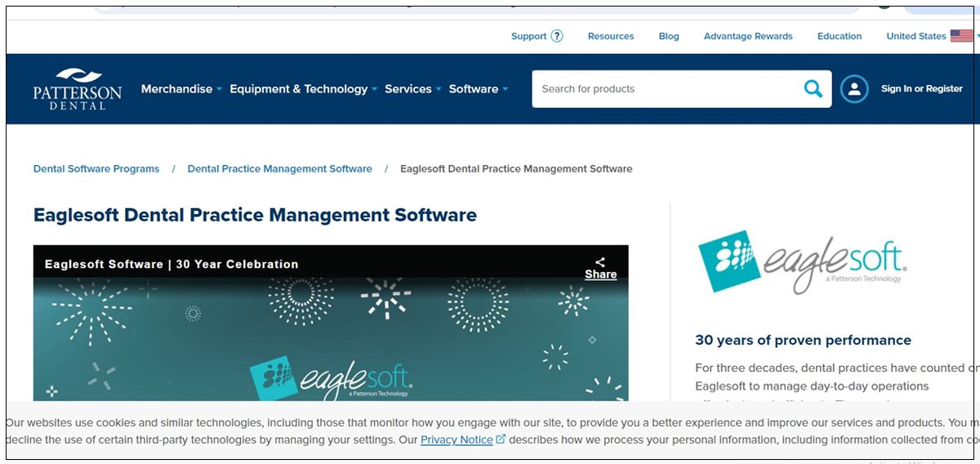Viewport: 980px width, 464px height.
Task: Open the user account avatar icon
Action: click(854, 89)
